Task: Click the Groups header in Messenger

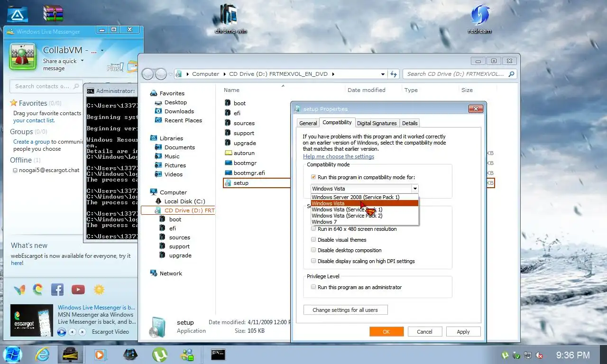Action: click(28, 131)
